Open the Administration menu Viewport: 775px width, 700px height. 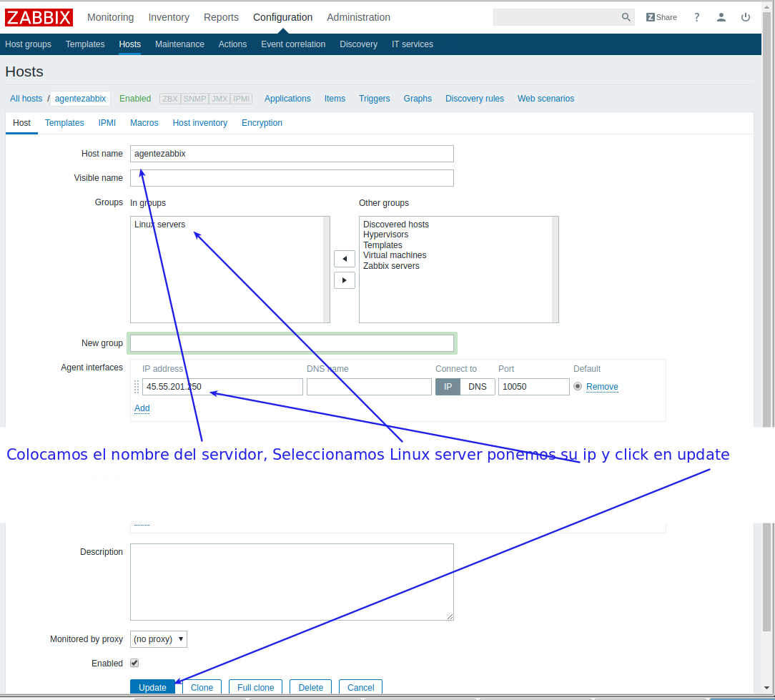358,17
